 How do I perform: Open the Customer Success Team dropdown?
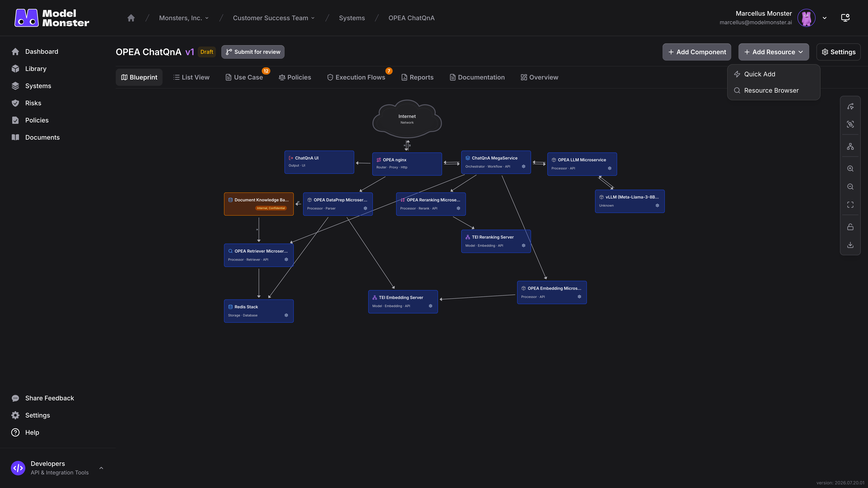tap(274, 18)
